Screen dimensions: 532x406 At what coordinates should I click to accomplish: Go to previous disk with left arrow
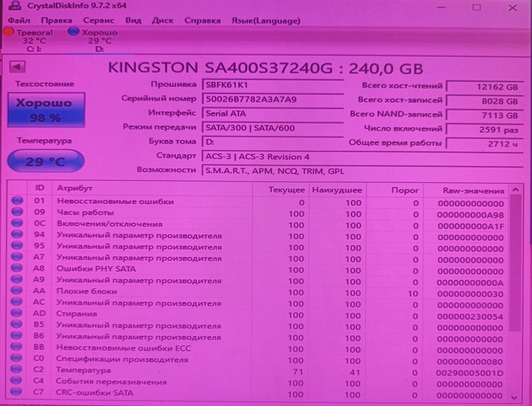coord(17,67)
